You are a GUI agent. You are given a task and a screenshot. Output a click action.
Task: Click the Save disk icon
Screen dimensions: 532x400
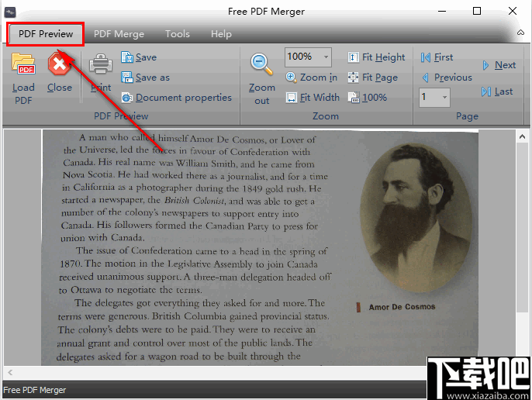127,57
